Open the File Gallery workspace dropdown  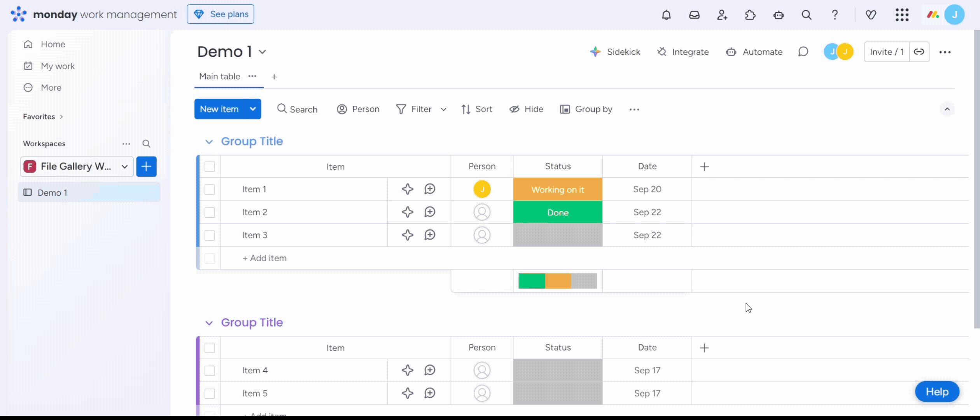(x=77, y=166)
